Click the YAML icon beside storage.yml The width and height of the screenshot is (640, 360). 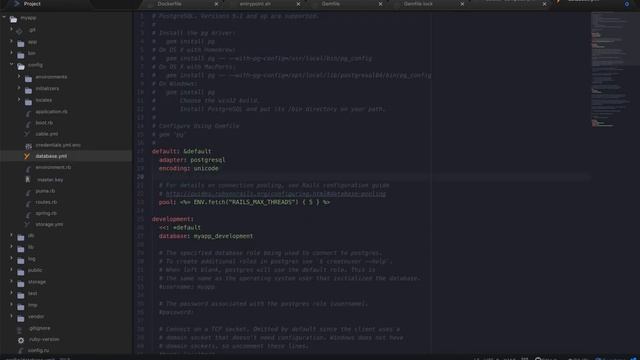click(x=27, y=224)
